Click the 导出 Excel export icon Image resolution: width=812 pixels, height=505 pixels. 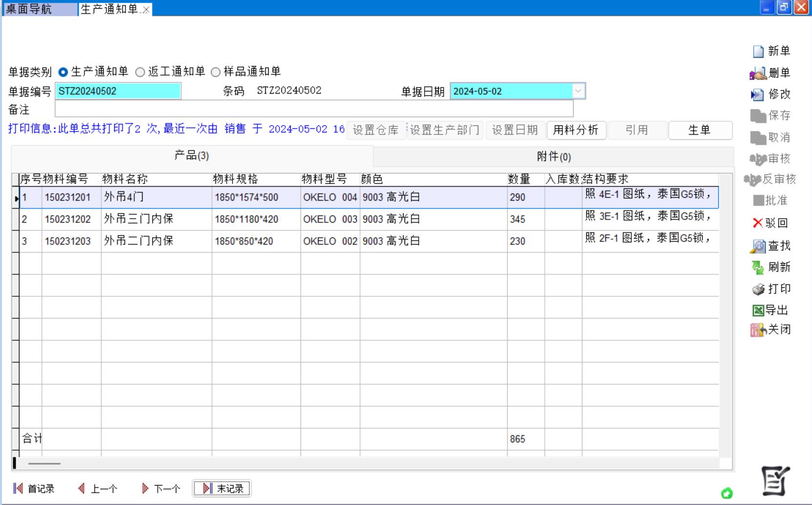758,310
